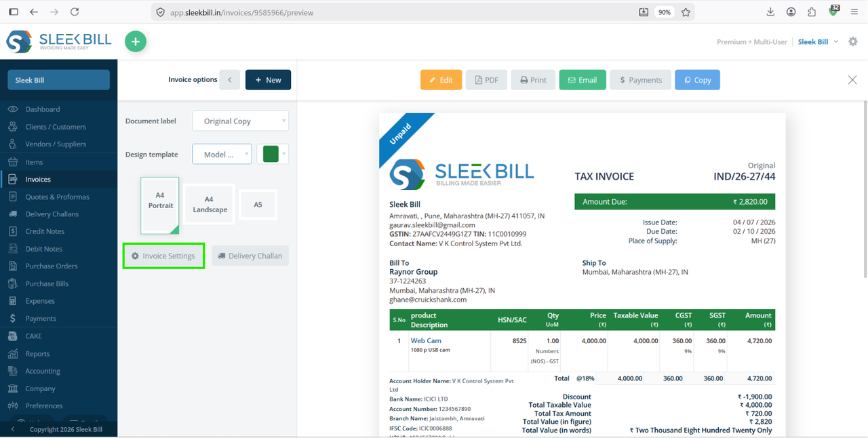Open the settings gear in the header
The height and width of the screenshot is (438, 868).
(853, 41)
